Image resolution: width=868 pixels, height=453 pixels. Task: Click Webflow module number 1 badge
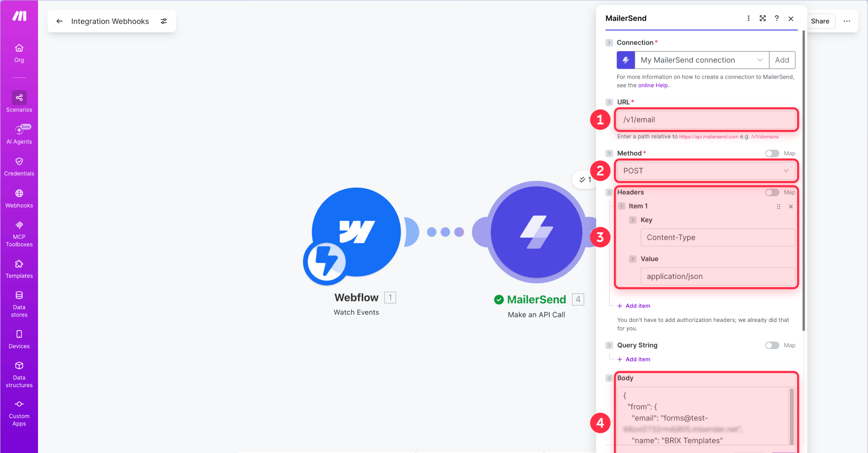[x=390, y=297]
